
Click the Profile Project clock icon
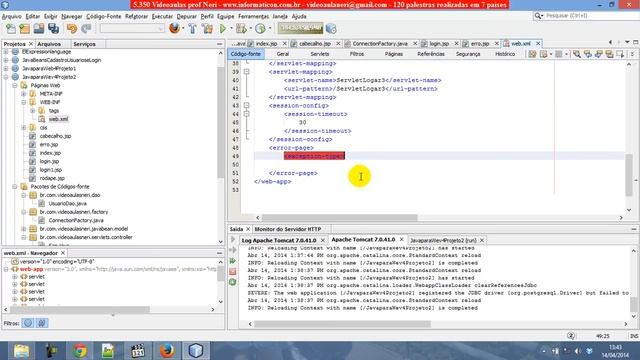point(260,29)
